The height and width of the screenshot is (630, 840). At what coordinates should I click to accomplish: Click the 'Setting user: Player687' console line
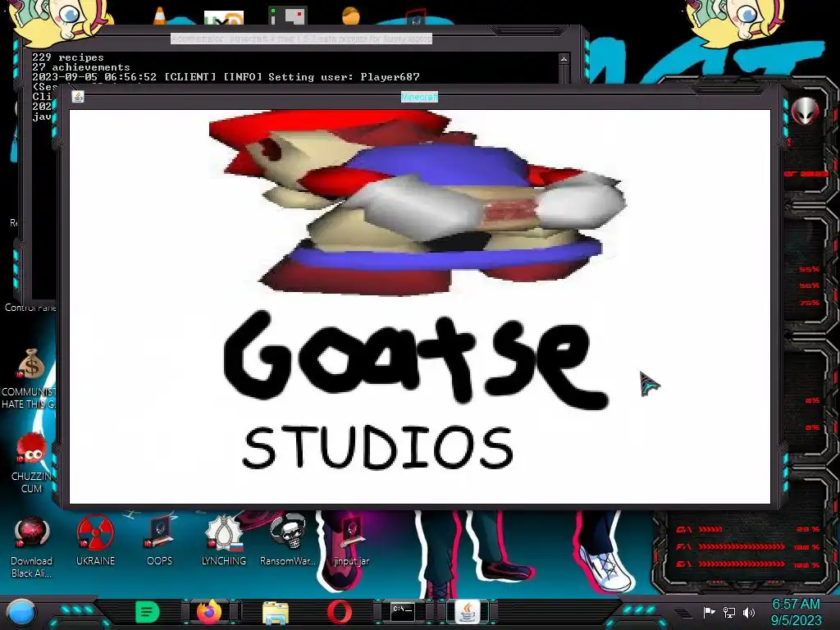point(226,77)
